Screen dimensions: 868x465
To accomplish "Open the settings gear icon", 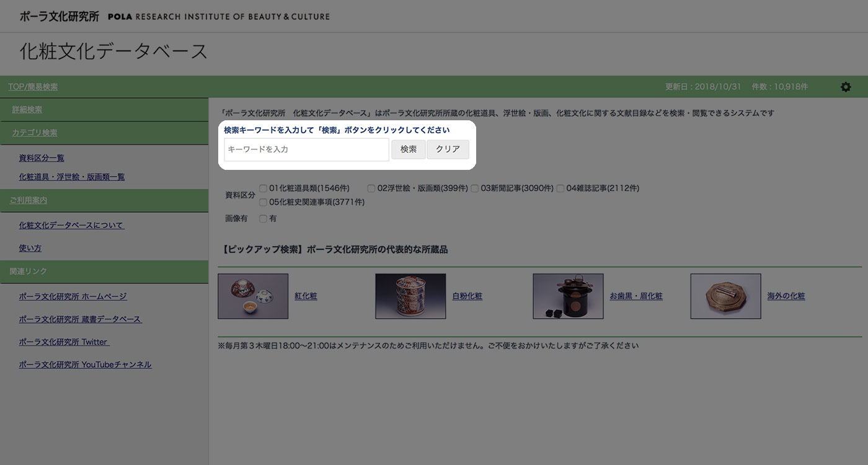I will [846, 87].
